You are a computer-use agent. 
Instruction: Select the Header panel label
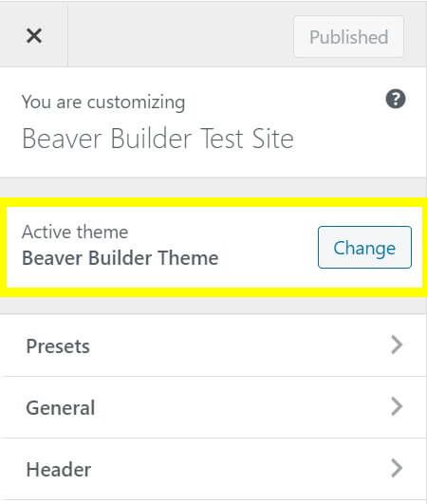point(59,470)
